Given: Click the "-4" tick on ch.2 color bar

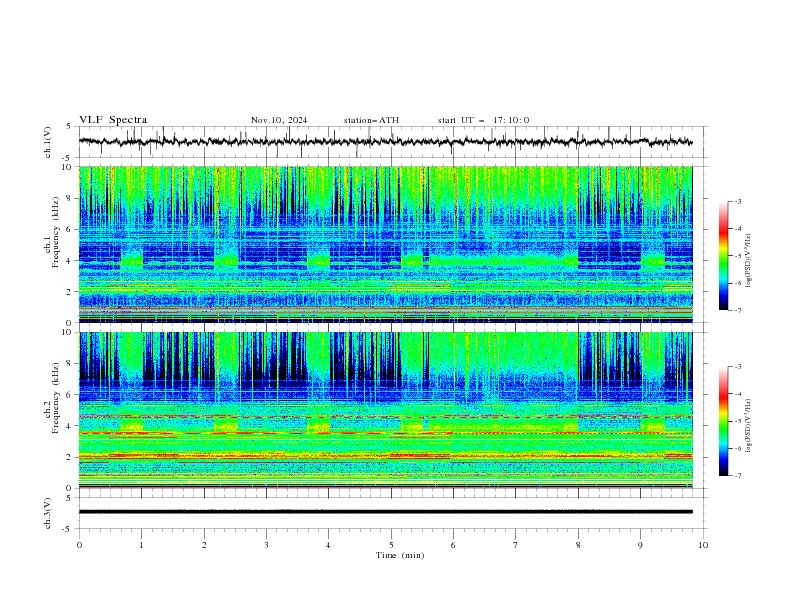Looking at the screenshot, I should [x=737, y=394].
